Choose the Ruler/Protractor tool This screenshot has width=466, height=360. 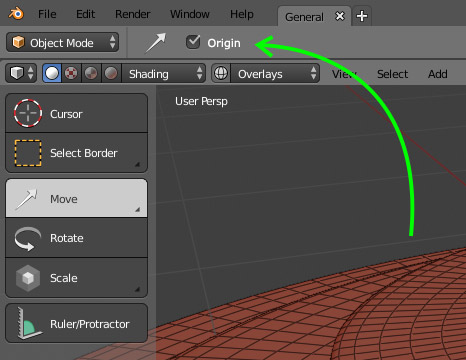coord(76,323)
